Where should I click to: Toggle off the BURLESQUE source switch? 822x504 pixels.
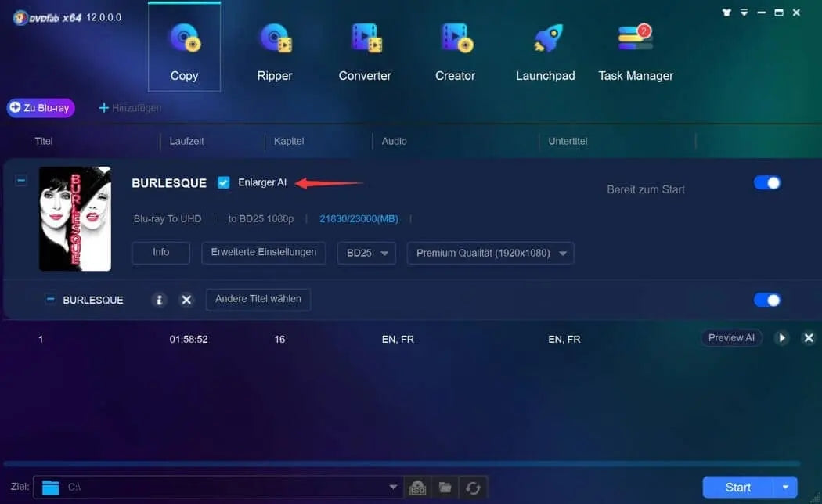[x=766, y=182]
